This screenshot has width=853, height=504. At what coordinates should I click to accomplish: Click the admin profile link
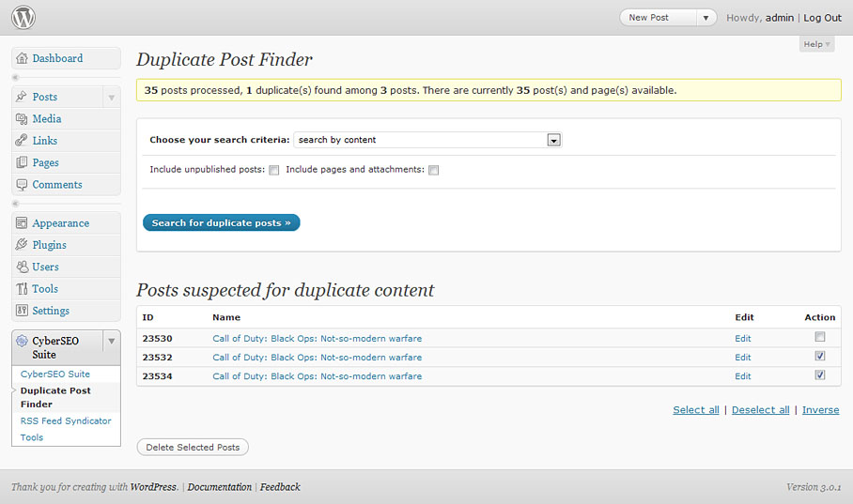(780, 18)
